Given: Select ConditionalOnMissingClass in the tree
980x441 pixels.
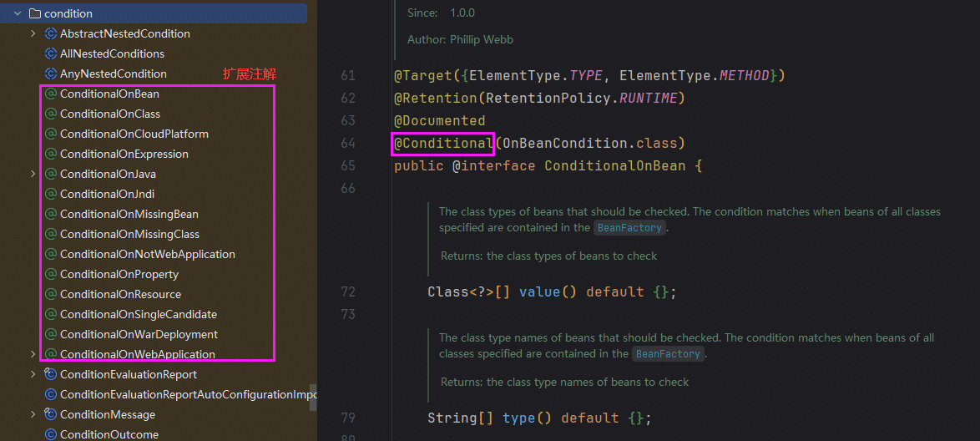Looking at the screenshot, I should click(x=129, y=234).
